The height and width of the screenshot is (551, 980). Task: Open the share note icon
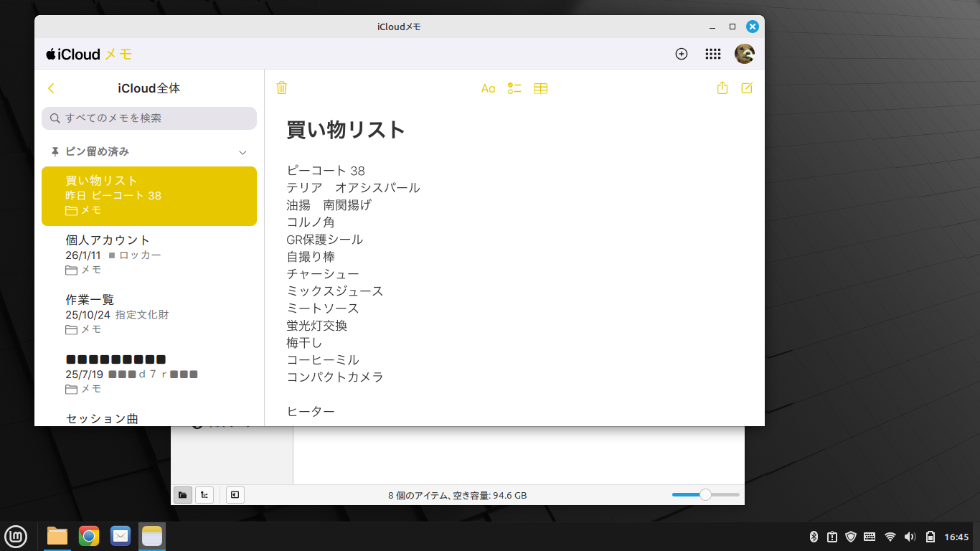[x=722, y=88]
